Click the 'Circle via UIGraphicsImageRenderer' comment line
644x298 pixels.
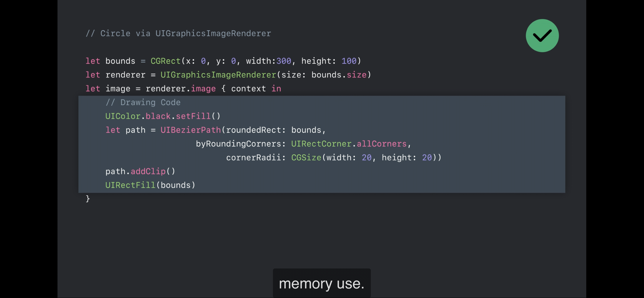click(178, 33)
